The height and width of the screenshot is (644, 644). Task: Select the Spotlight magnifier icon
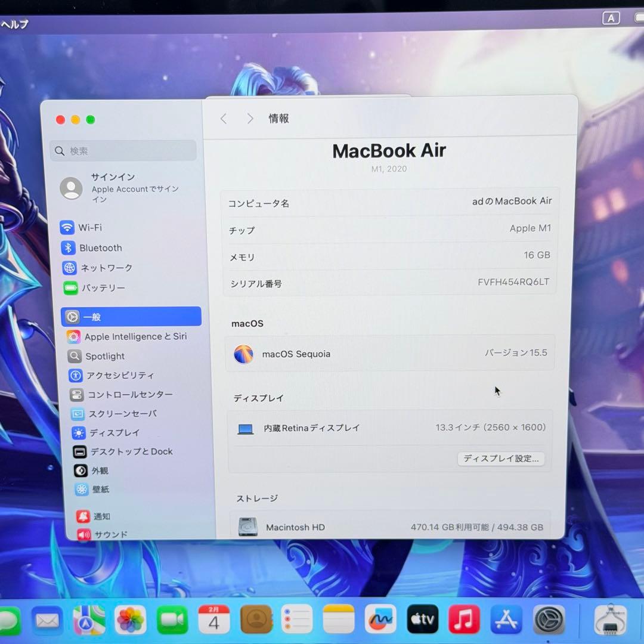click(x=74, y=356)
